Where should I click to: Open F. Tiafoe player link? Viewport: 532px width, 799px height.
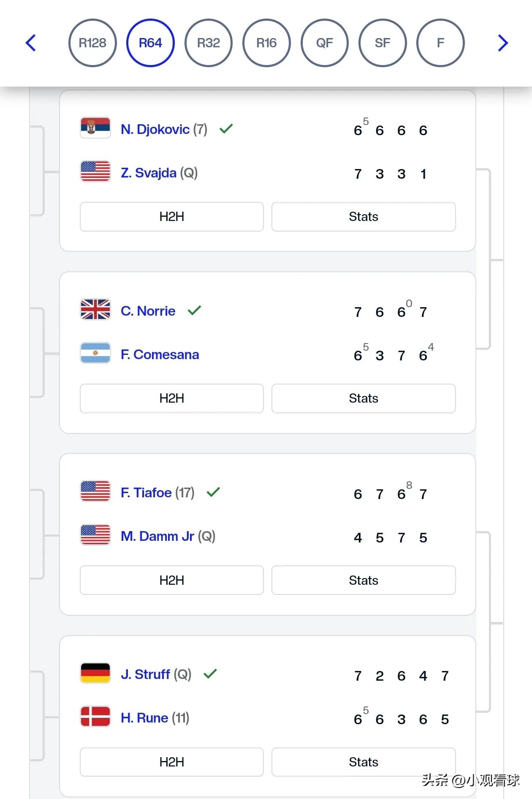click(146, 493)
